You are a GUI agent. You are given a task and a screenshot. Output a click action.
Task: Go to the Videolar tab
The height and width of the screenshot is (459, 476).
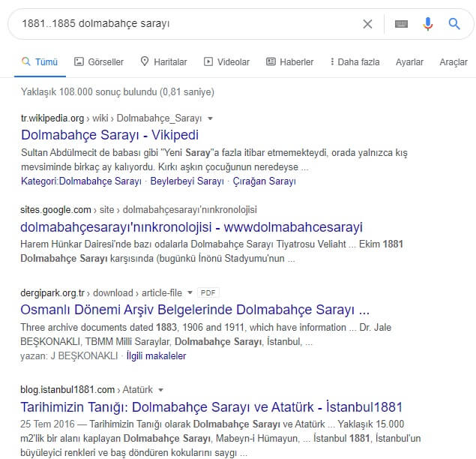click(x=226, y=62)
